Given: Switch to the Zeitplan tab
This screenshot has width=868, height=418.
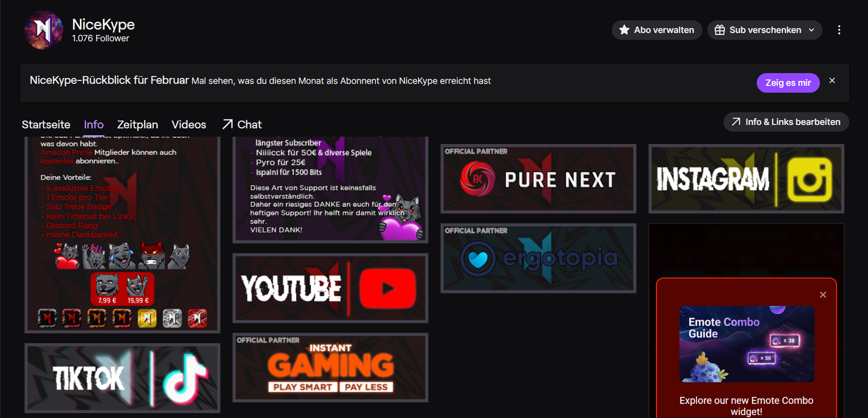Looking at the screenshot, I should tap(137, 124).
